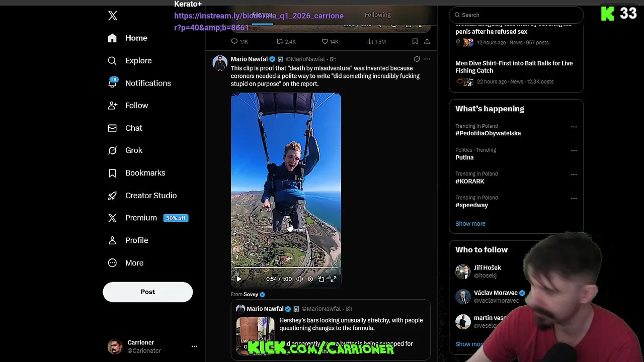Show more trends under What's happening
Image resolution: width=644 pixels, height=362 pixels.
[x=470, y=224]
